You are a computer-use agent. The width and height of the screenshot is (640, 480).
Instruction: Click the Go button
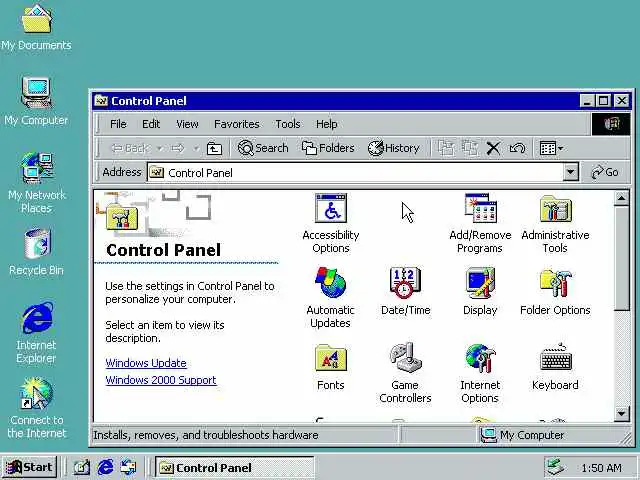(x=605, y=172)
